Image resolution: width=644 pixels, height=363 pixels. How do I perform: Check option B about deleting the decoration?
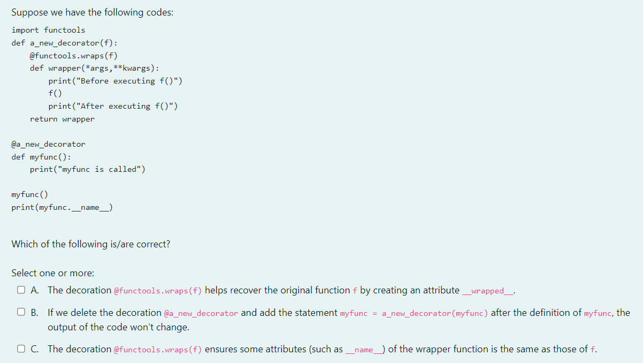point(21,311)
